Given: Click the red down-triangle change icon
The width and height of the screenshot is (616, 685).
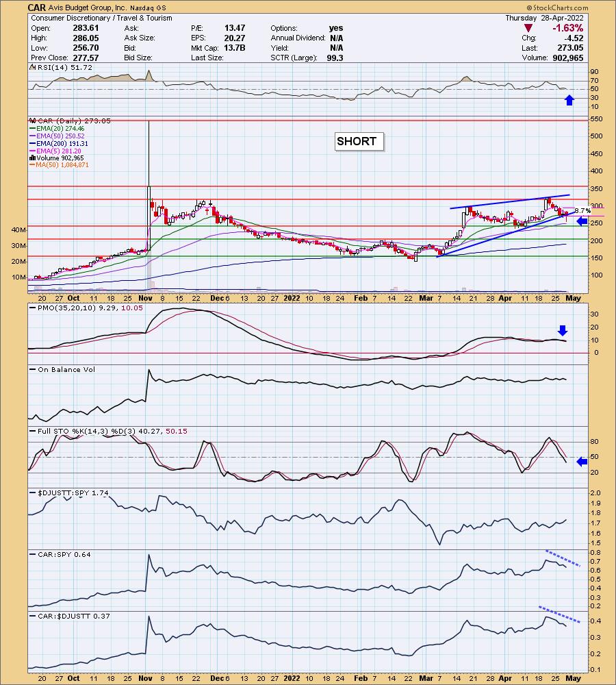Looking at the screenshot, I should point(528,28).
